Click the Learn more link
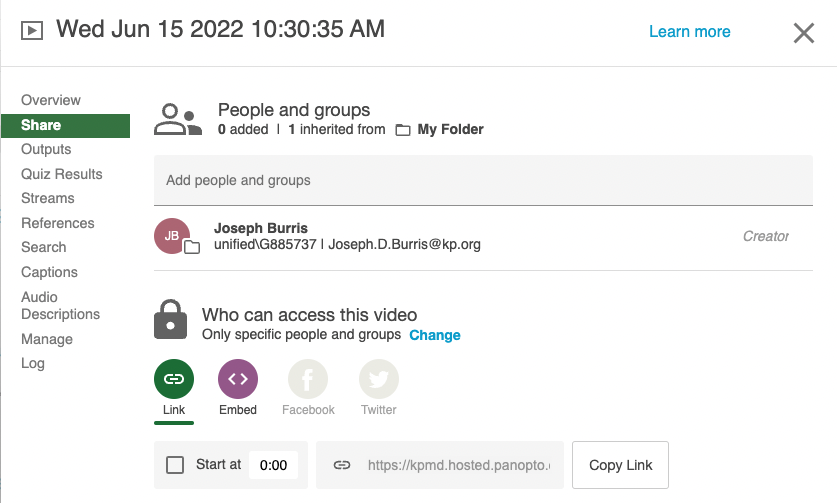Screen dimensions: 837x503 click(690, 32)
